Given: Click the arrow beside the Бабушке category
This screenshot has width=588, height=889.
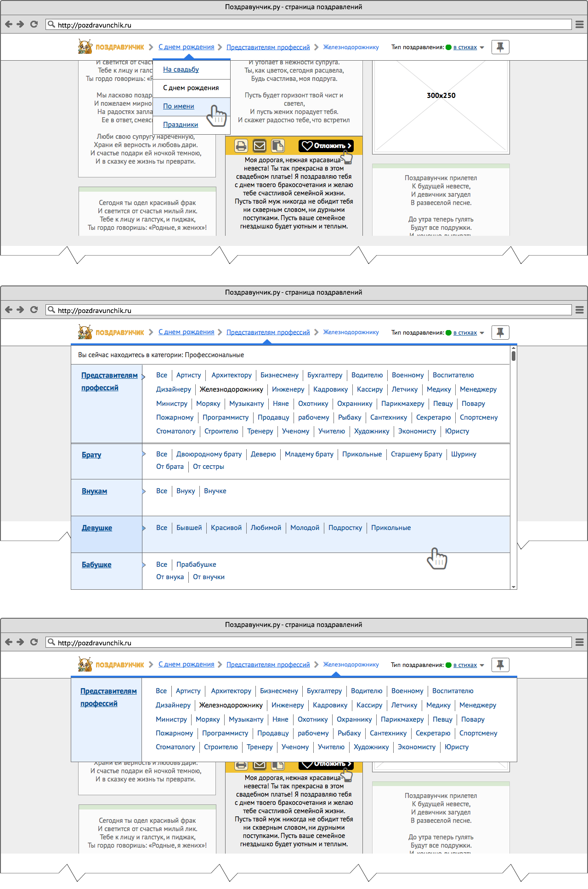Looking at the screenshot, I should click(144, 564).
